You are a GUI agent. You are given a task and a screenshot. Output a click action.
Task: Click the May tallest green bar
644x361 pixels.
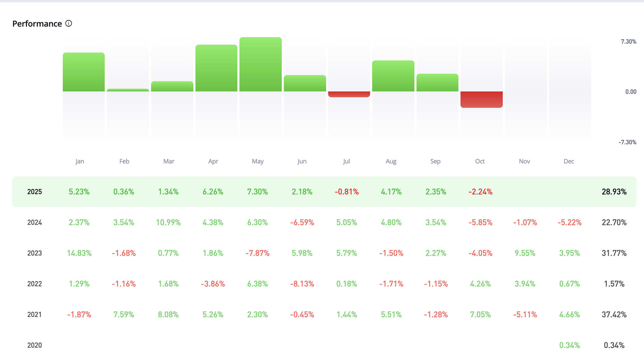click(261, 64)
